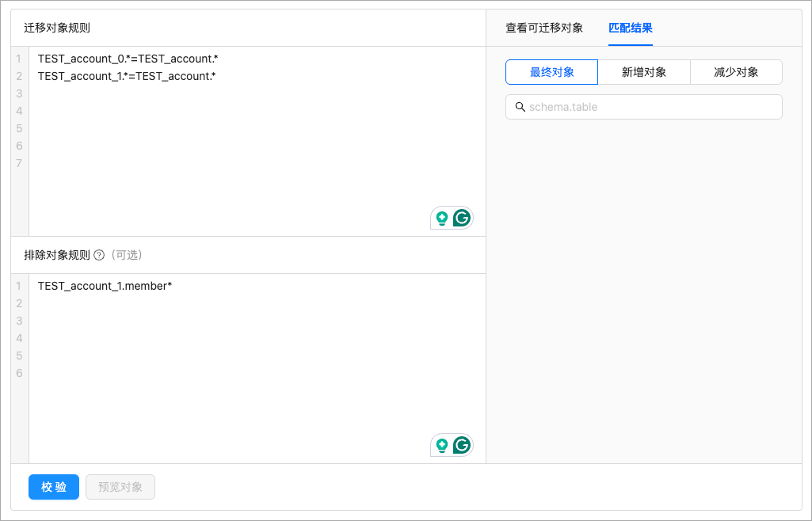Choose the 减少对象 filter option
Screen dimensions: 812x521
point(736,72)
